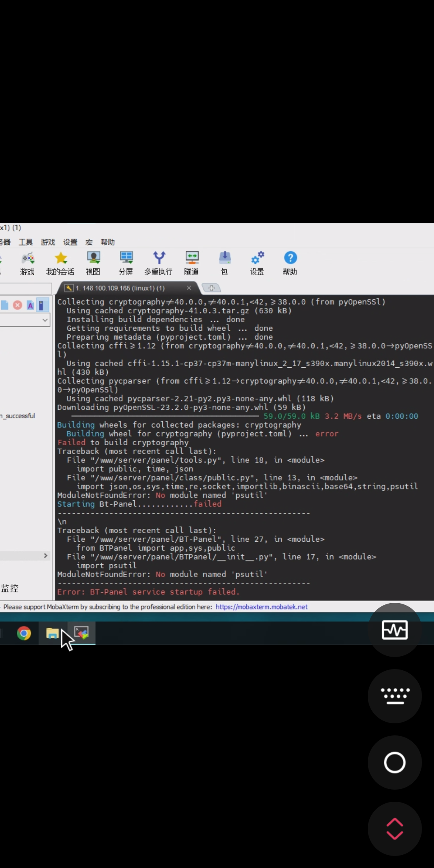Expand the sidebar path dropdown
This screenshot has height=868, width=434.
45,320
